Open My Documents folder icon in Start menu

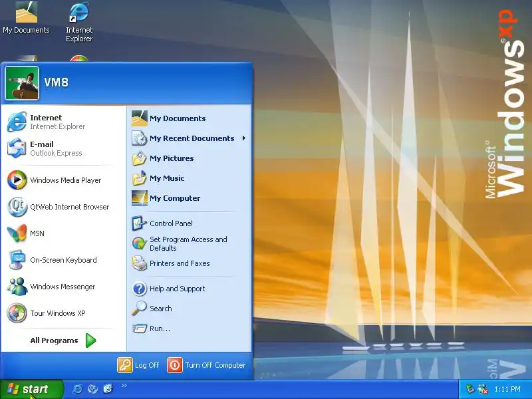[x=140, y=118]
